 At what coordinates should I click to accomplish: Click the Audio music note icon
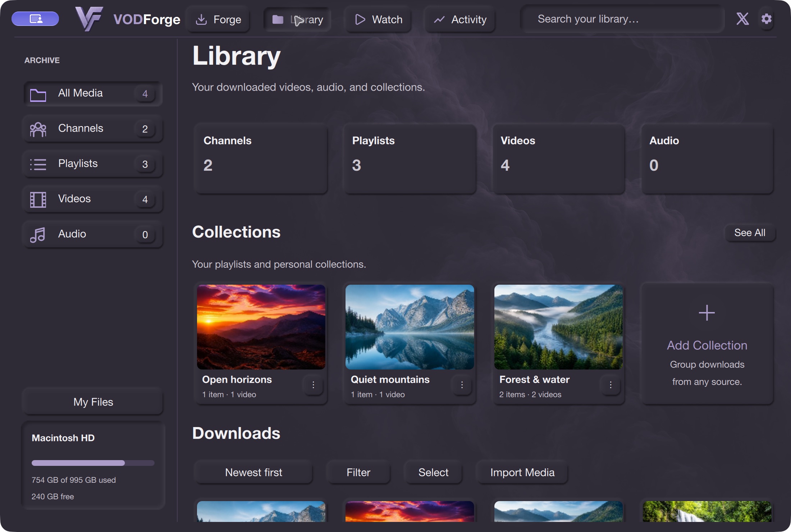coord(38,235)
